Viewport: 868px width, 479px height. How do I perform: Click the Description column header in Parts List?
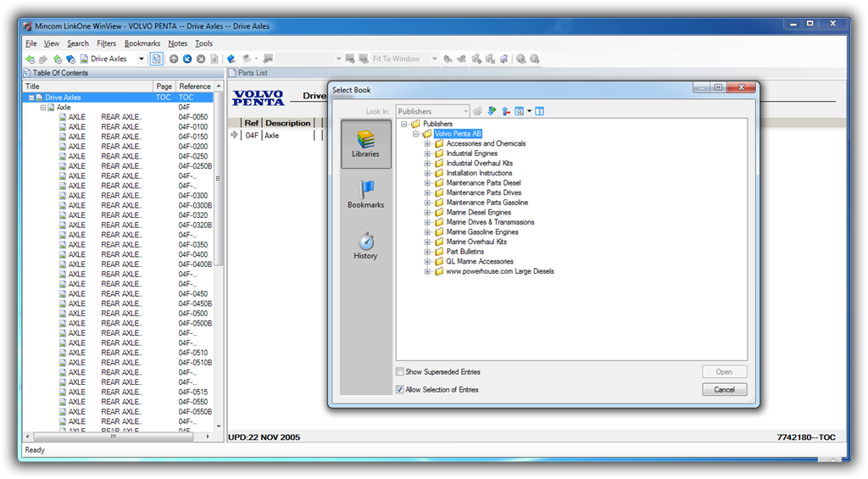[x=288, y=123]
